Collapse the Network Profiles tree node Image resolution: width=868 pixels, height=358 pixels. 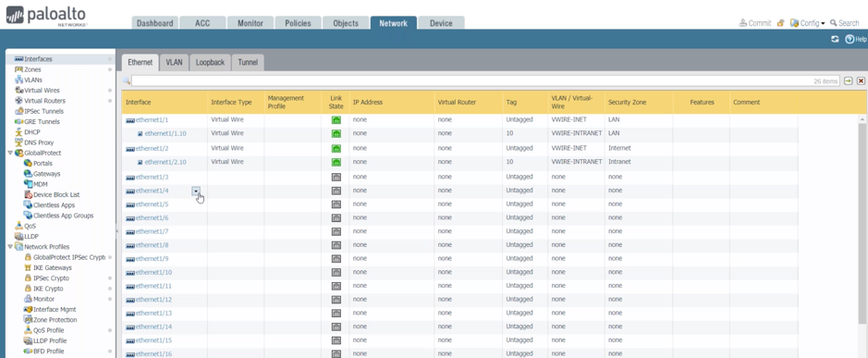[x=10, y=247]
